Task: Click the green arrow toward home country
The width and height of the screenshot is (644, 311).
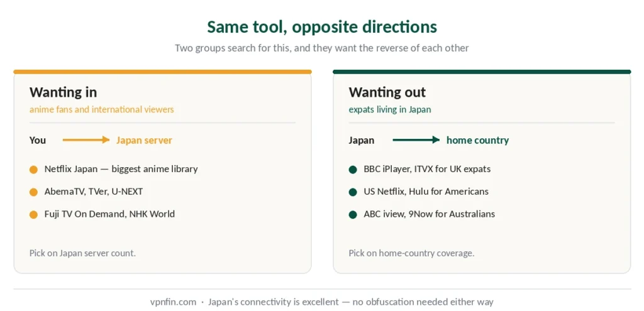Action: 416,140
